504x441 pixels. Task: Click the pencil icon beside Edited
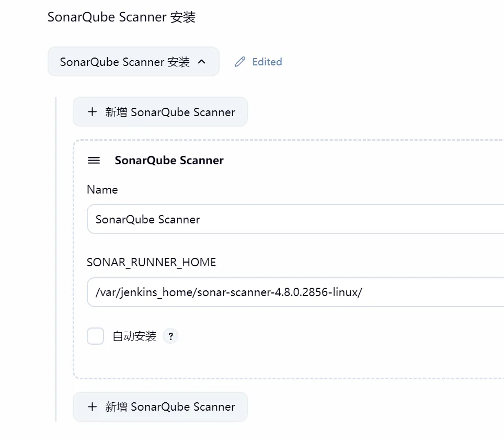pos(240,62)
